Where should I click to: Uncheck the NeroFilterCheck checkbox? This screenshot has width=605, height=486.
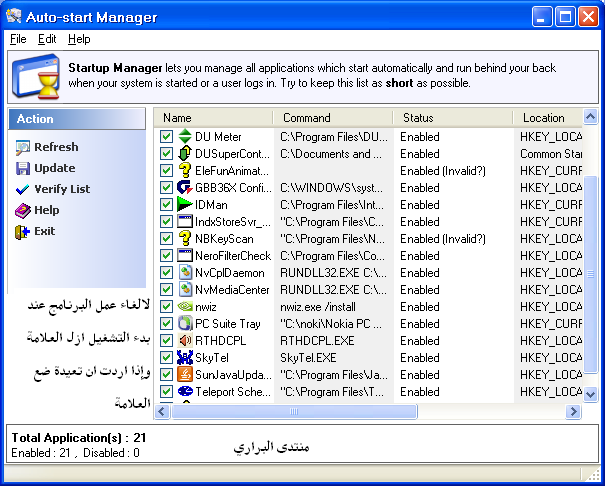166,255
